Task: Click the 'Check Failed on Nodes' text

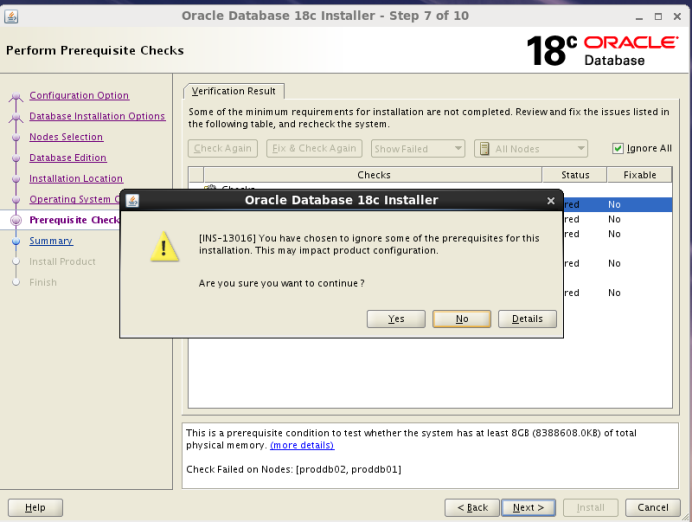Action: pos(293,469)
